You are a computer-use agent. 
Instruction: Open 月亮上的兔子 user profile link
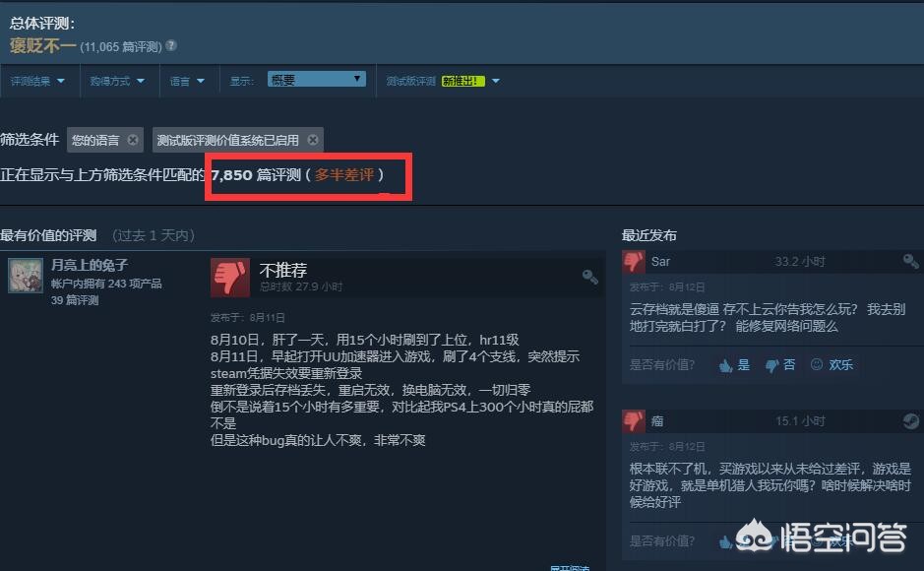click(x=89, y=265)
